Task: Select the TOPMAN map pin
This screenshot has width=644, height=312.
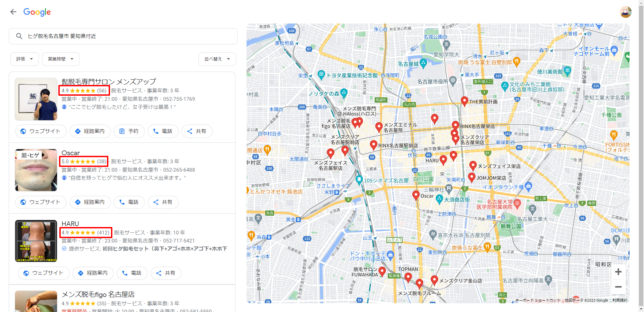Action: 408,277
